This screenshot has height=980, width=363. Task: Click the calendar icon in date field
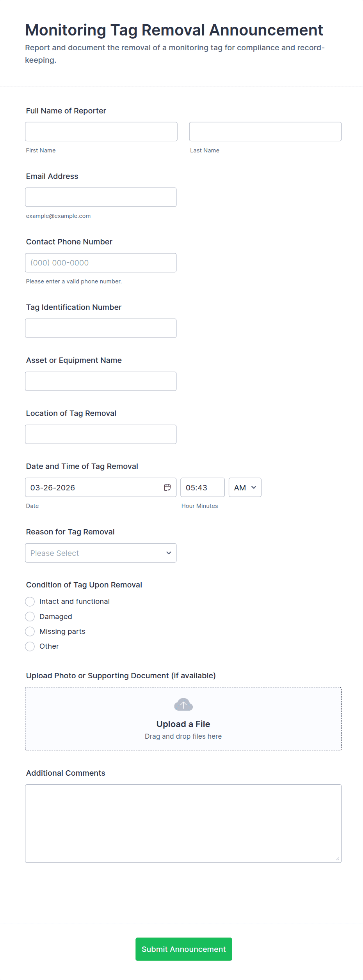167,487
